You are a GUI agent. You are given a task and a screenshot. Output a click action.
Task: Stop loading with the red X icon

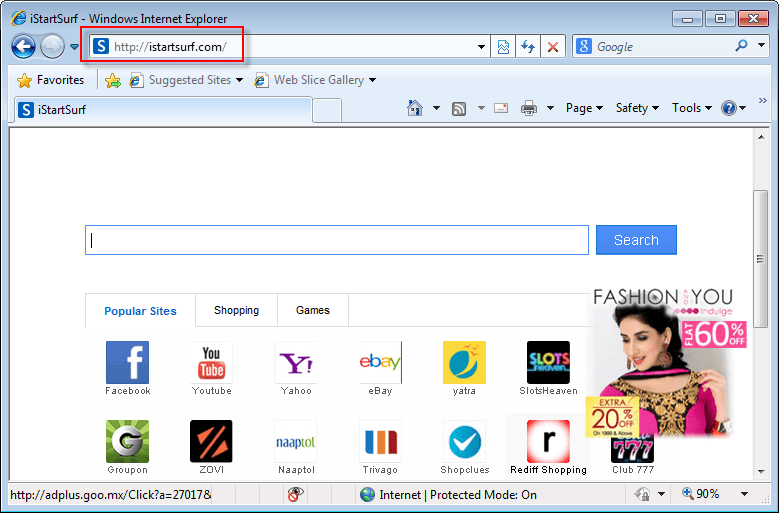pyautogui.click(x=552, y=47)
